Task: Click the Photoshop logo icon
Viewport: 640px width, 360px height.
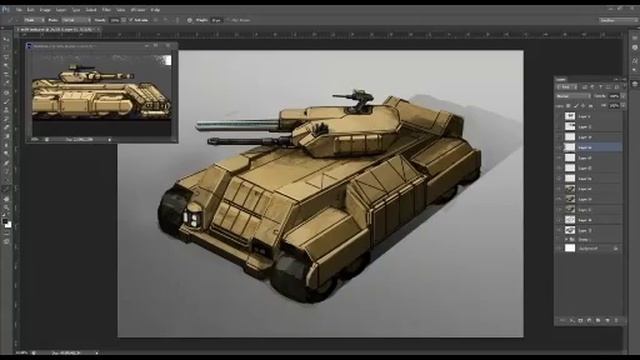Action: click(x=5, y=9)
